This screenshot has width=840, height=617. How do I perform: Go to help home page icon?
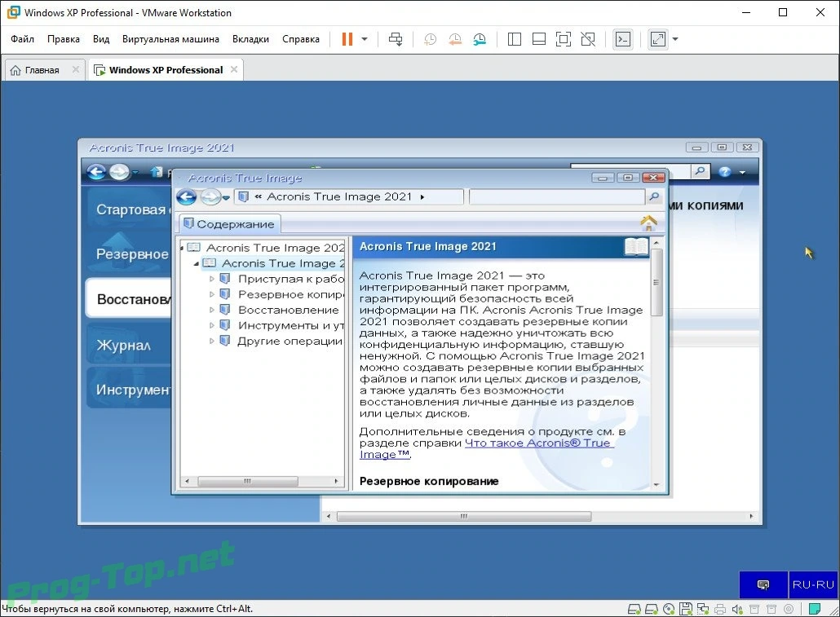[x=648, y=223]
